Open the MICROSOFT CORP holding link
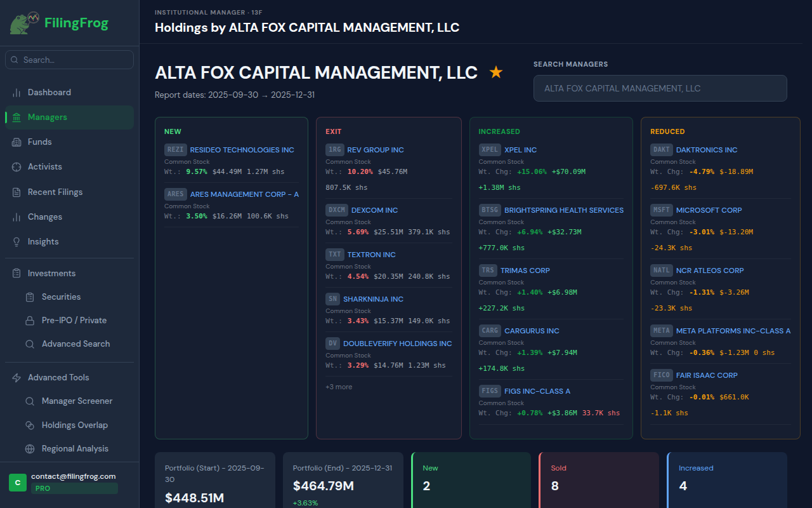This screenshot has width=812, height=508. coord(709,210)
